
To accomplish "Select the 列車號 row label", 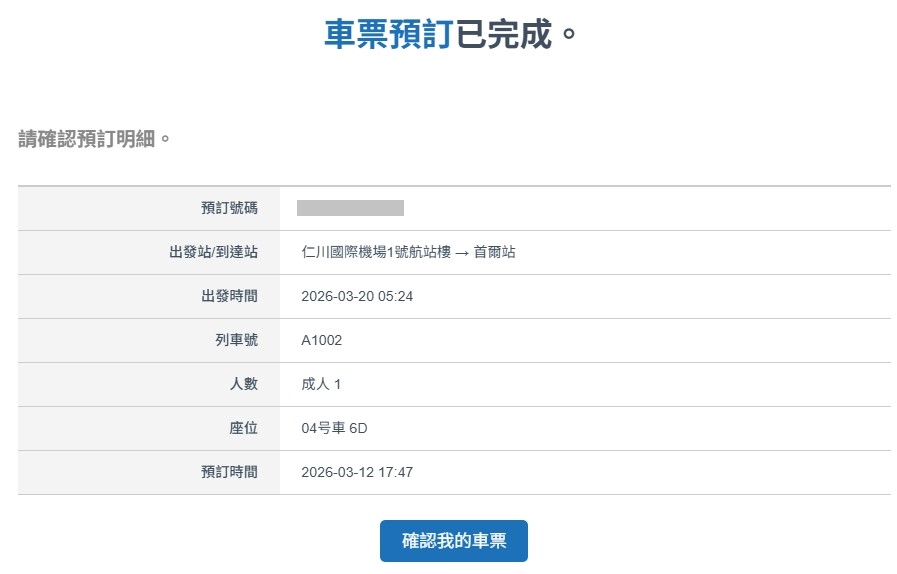I will click(237, 340).
